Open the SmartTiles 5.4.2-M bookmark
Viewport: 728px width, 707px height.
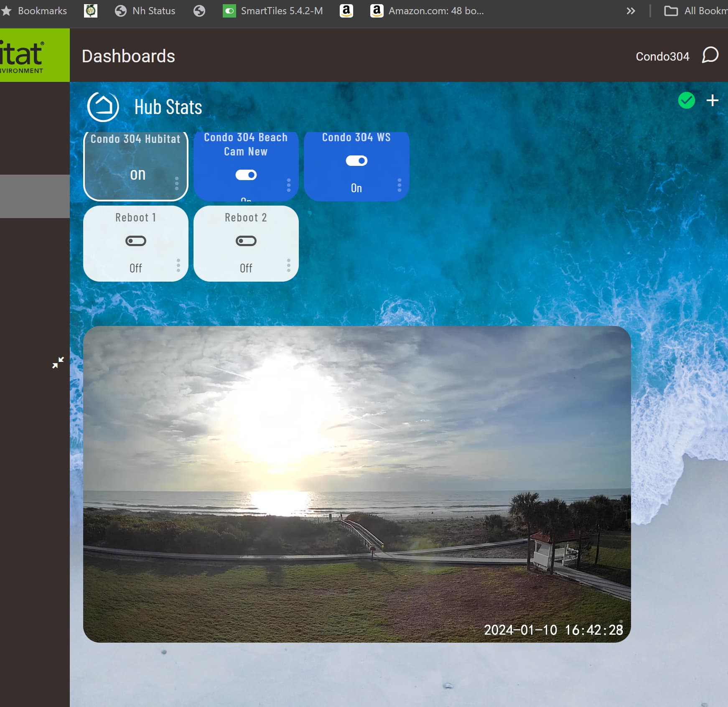click(x=273, y=11)
